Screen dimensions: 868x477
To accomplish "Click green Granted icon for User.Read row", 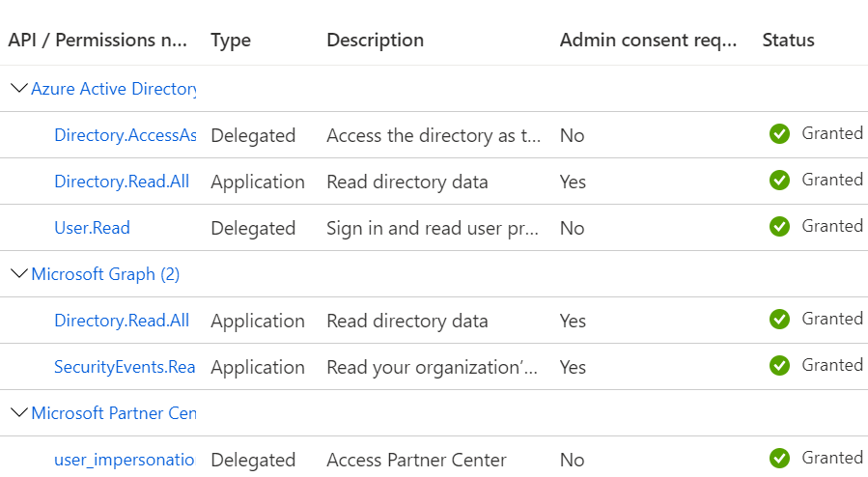I will click(779, 227).
